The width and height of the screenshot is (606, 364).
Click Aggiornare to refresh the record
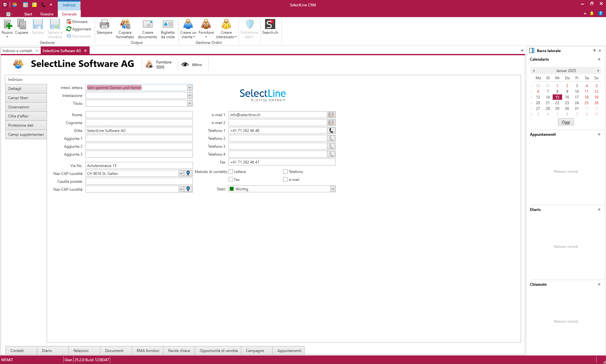point(79,29)
